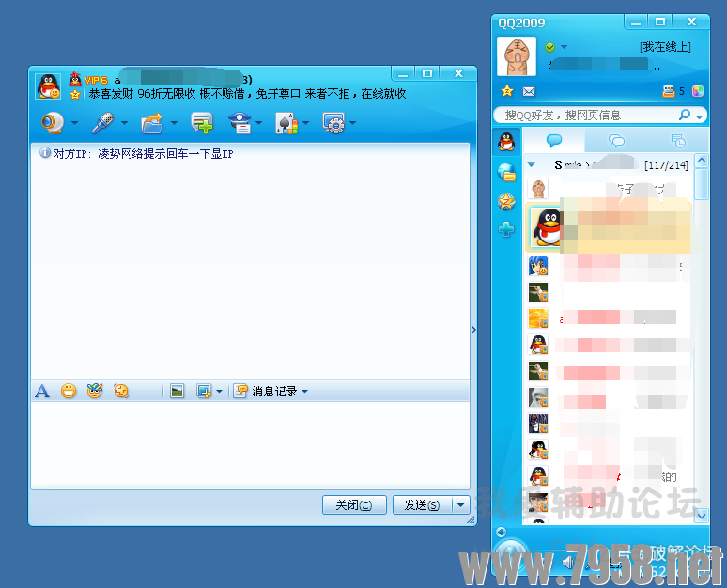Launch QQ games with the spade card icon
Image resolution: width=727 pixels, height=588 pixels.
pyautogui.click(x=286, y=123)
